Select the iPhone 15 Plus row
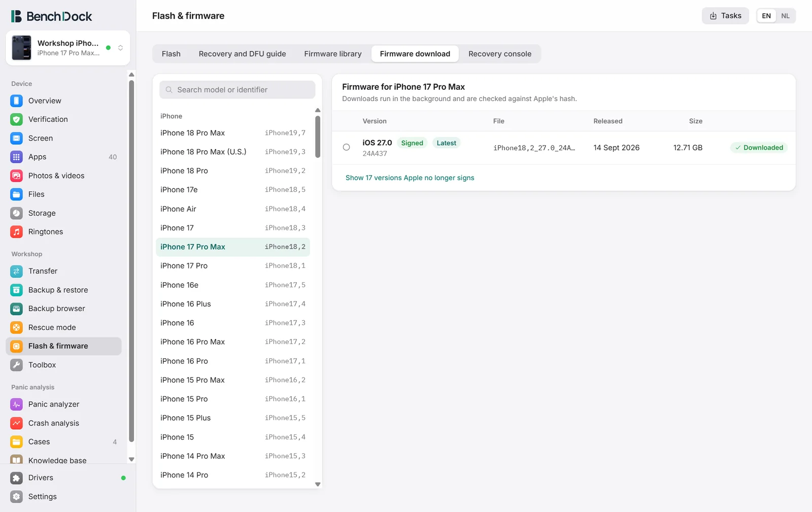 point(233,418)
